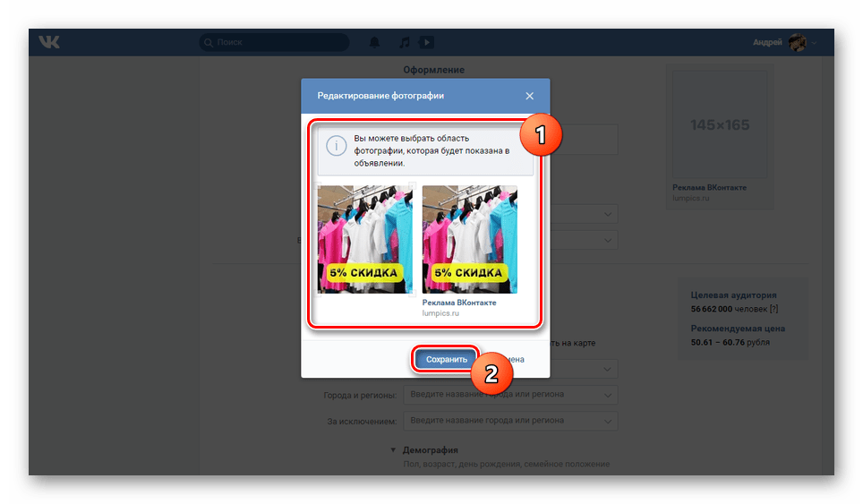863x504 pixels.
Task: Open the notifications bell icon
Action: click(x=374, y=42)
